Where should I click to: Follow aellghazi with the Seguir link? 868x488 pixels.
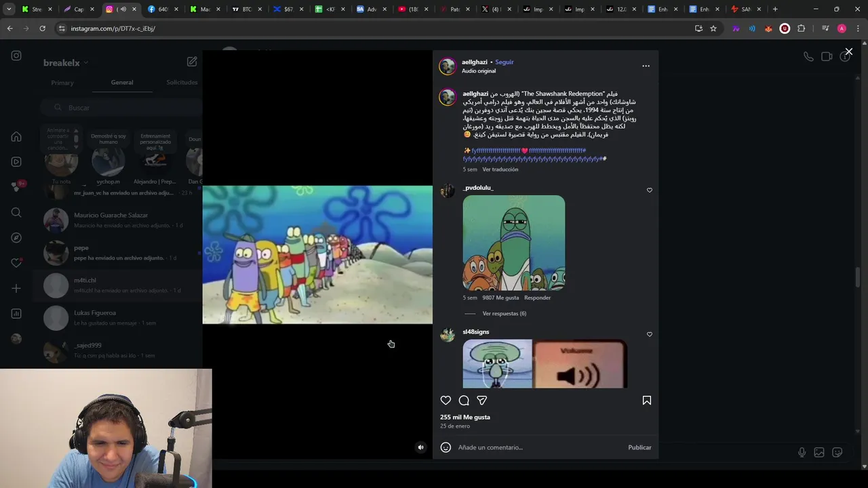505,62
